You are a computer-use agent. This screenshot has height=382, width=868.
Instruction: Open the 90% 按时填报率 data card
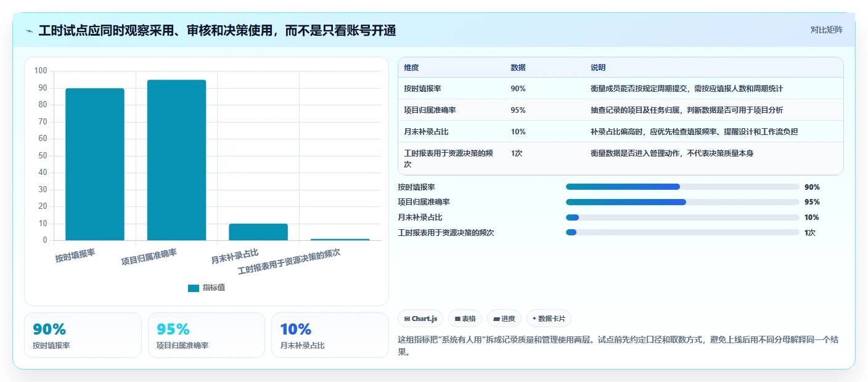[83, 335]
